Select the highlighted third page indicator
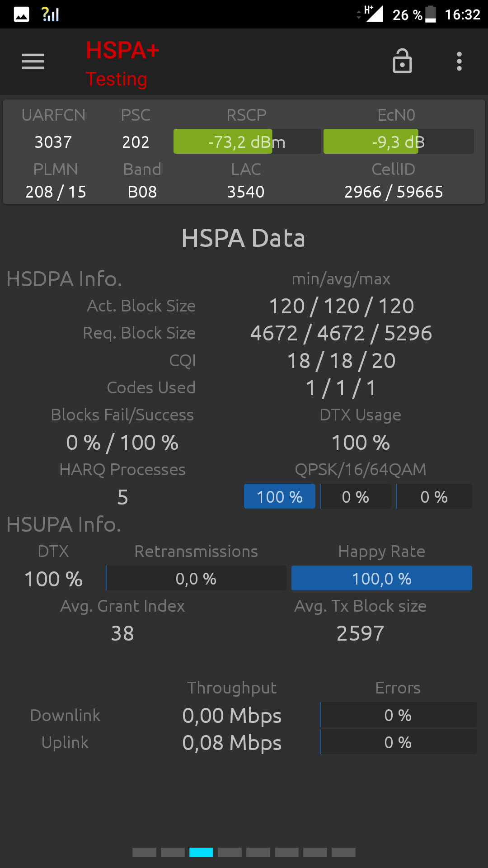This screenshot has height=868, width=488. (201, 853)
